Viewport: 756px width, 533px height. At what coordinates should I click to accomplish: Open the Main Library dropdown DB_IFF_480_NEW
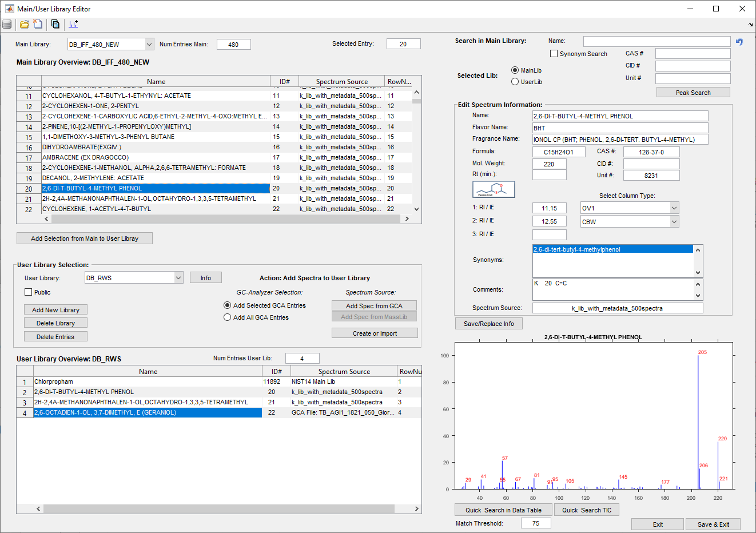click(x=111, y=44)
